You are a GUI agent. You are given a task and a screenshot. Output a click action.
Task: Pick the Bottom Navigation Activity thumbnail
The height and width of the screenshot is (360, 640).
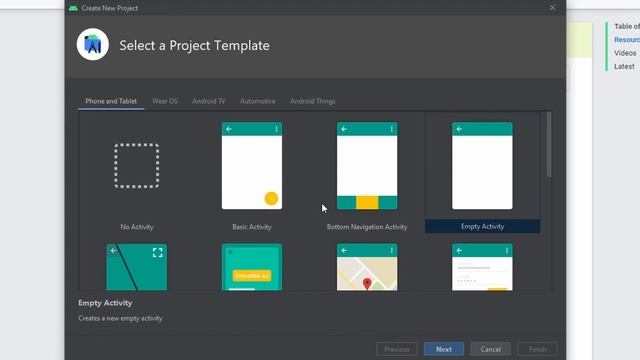[367, 166]
